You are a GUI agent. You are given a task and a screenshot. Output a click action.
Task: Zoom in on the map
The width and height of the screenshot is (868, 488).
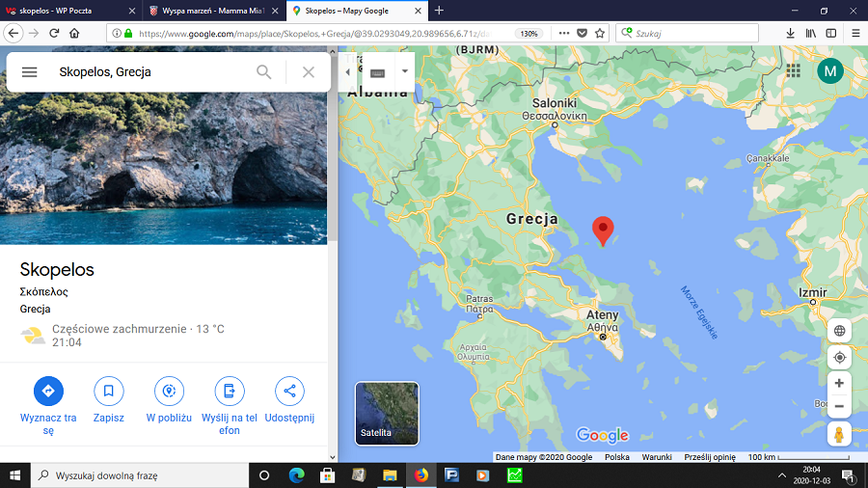click(x=839, y=383)
